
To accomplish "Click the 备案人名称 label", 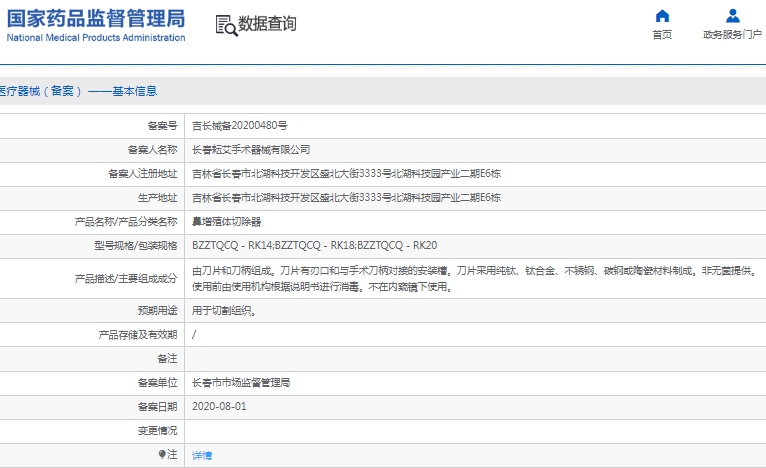I will [152, 149].
